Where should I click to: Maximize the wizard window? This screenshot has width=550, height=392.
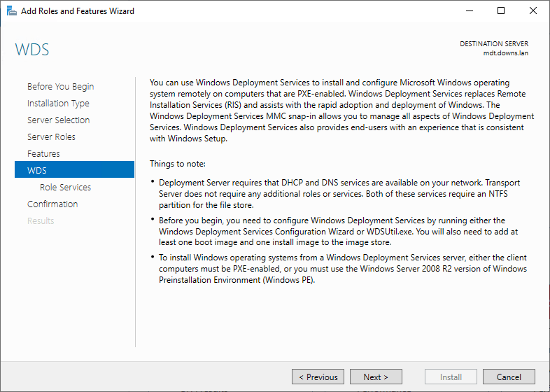501,10
